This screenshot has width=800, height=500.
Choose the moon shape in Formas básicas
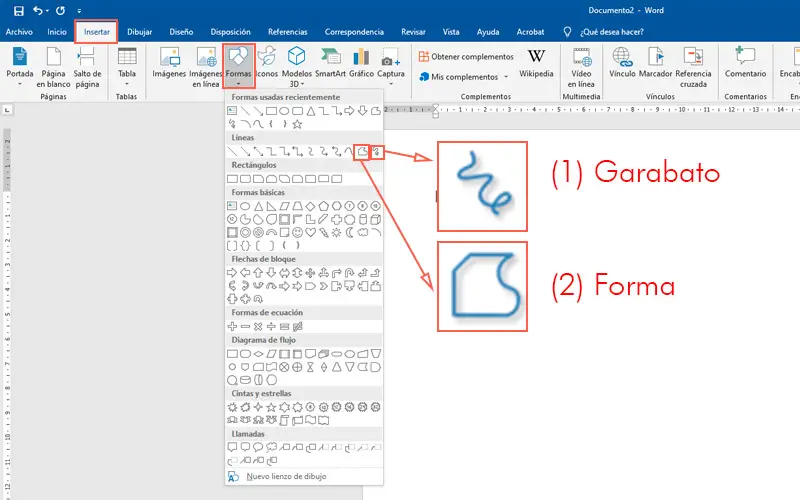pyautogui.click(x=349, y=233)
